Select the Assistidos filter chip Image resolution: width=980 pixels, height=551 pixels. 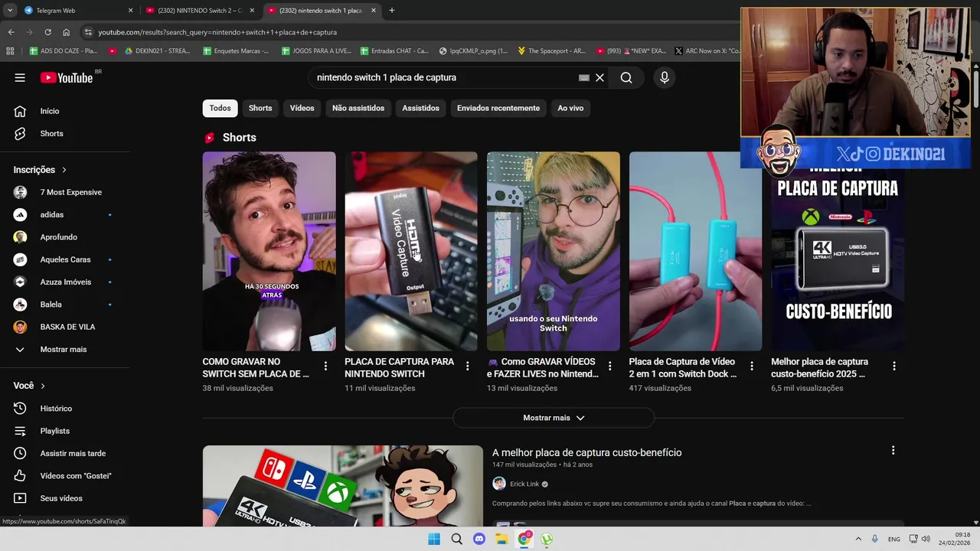(x=421, y=108)
